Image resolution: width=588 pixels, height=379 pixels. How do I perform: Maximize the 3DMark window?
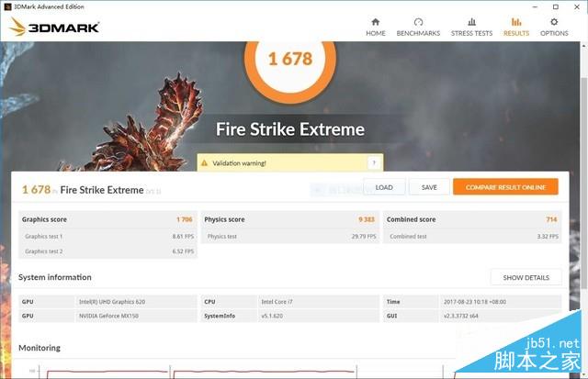[556, 6]
